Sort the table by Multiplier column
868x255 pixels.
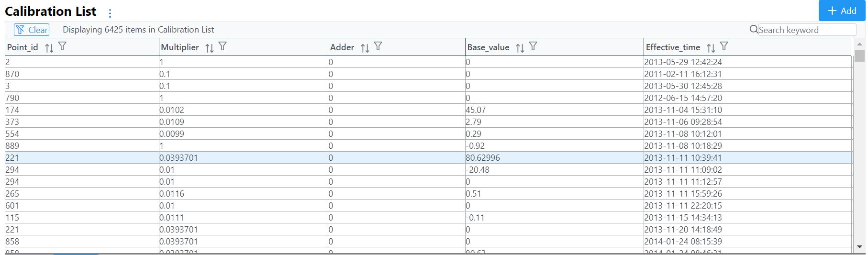click(x=209, y=48)
